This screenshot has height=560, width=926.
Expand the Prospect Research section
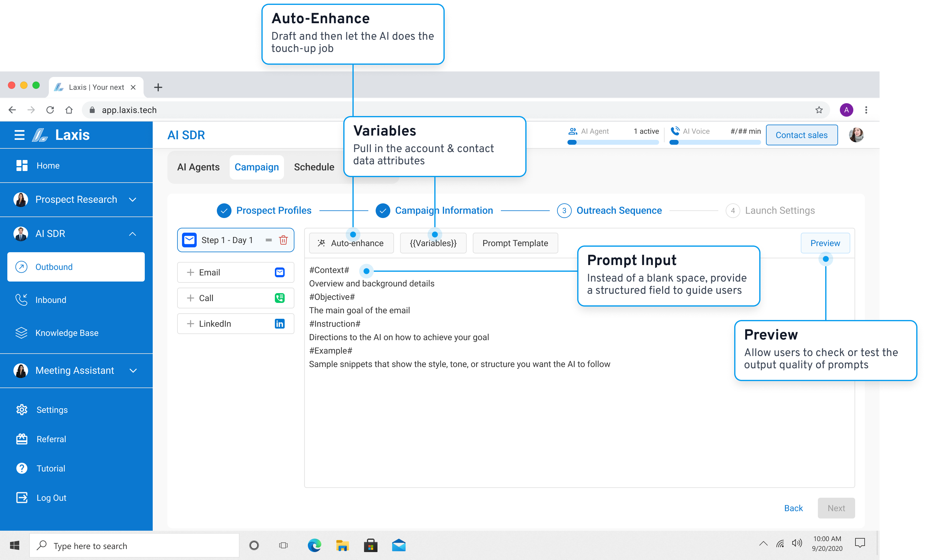(x=132, y=200)
